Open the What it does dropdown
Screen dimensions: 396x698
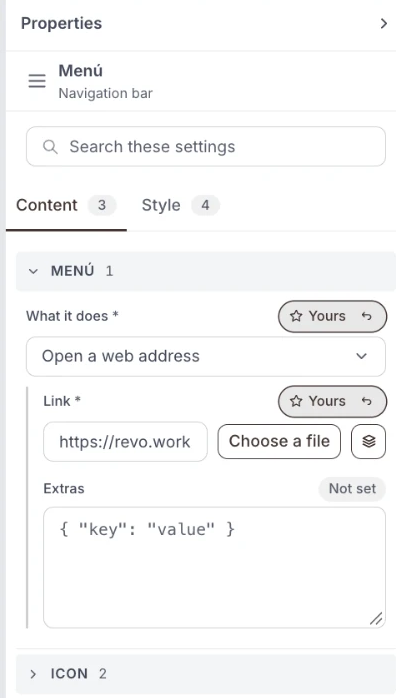coord(206,356)
